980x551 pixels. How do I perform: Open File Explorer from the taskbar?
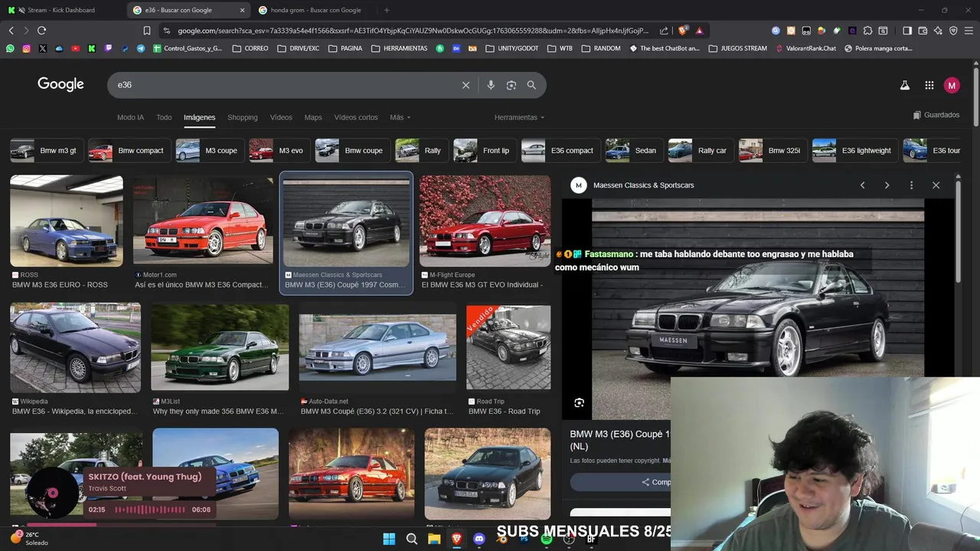pos(434,539)
